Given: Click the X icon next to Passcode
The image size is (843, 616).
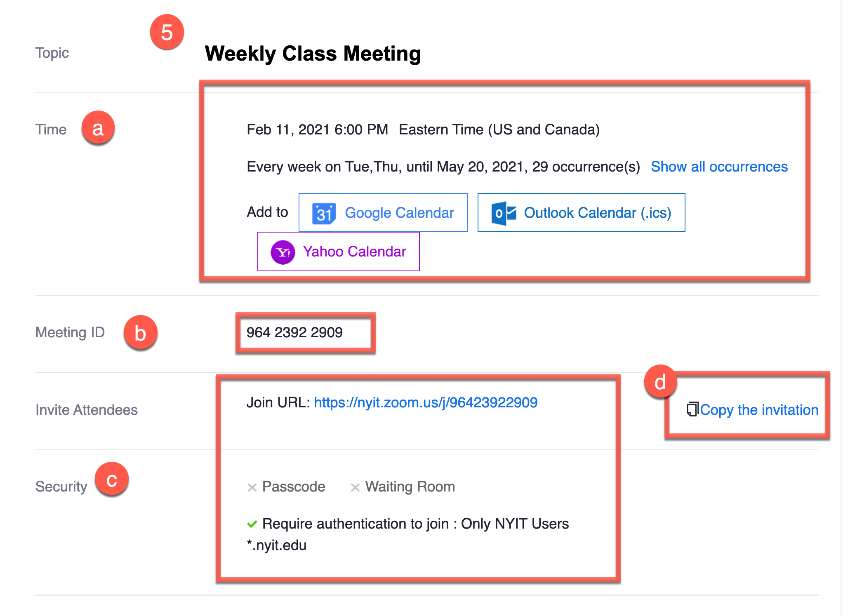Looking at the screenshot, I should (252, 487).
